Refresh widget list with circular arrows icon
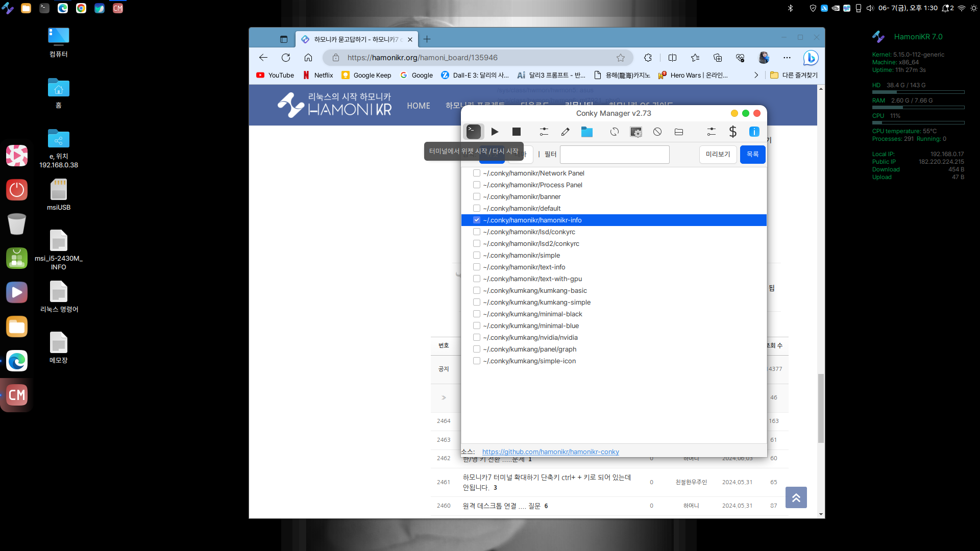Screen dimensions: 980x551 [615, 132]
